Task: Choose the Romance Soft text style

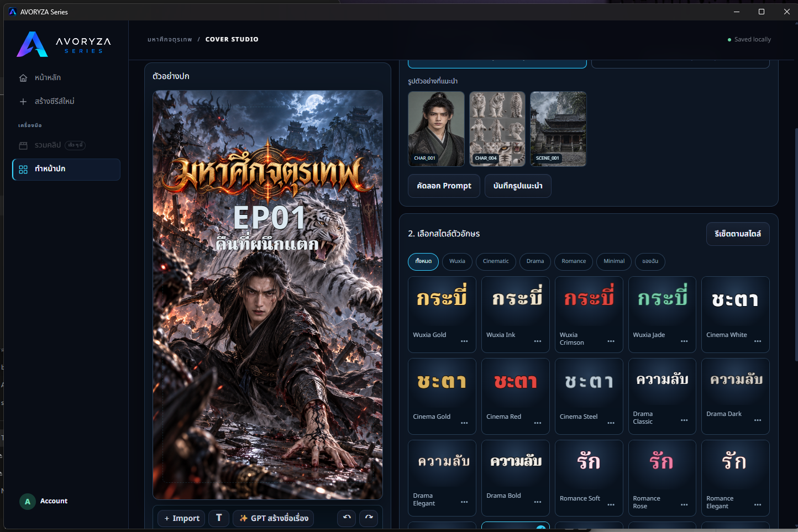Action: coord(589,478)
